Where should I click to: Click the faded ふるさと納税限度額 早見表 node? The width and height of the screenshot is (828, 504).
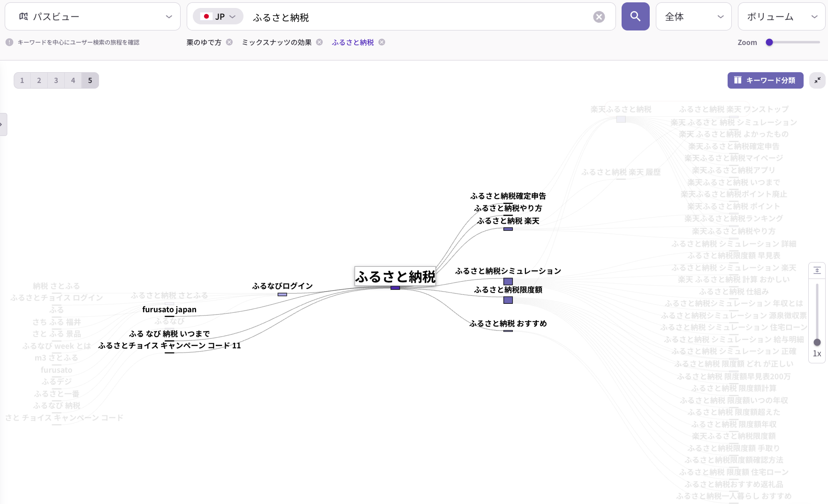tap(734, 256)
